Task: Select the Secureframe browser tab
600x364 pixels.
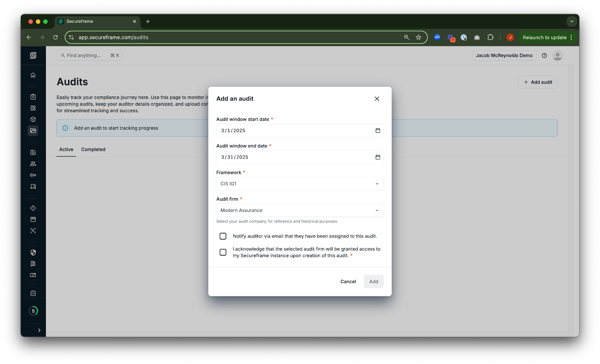Action: tap(97, 21)
